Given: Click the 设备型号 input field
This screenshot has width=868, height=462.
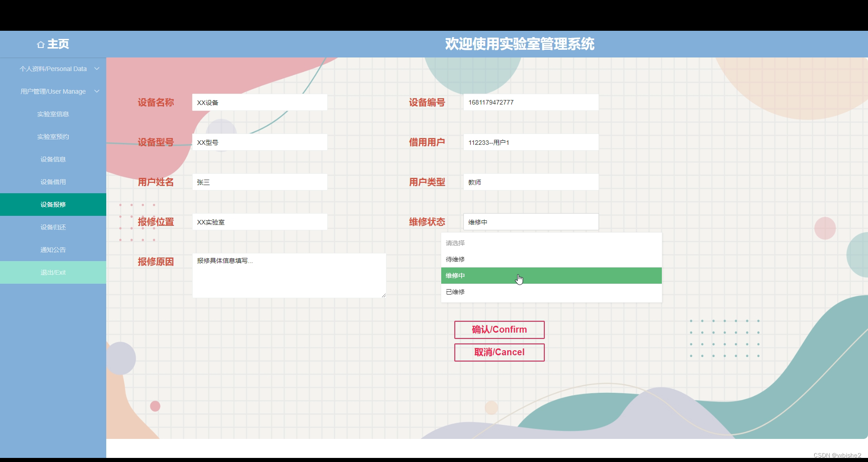Looking at the screenshot, I should tap(260, 142).
